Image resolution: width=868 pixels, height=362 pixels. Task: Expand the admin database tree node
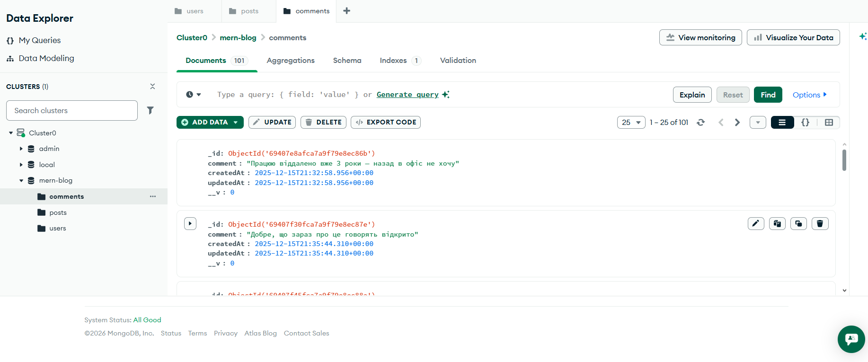click(x=21, y=149)
